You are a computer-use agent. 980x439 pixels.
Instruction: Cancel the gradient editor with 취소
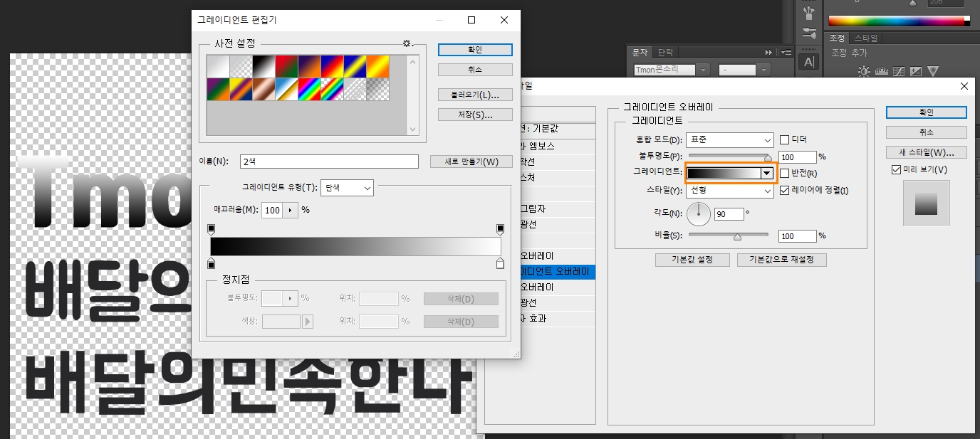coord(475,70)
